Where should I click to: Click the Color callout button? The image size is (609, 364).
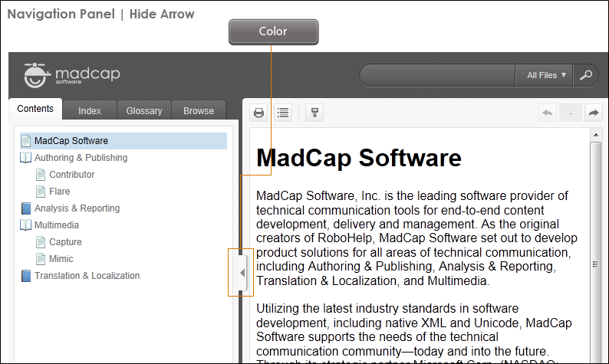coord(273,32)
